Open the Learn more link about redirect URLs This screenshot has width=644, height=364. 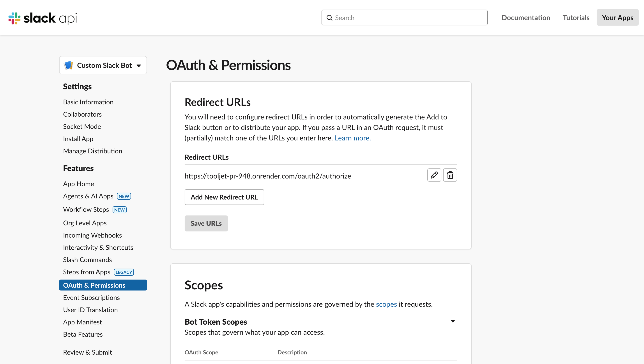point(352,138)
